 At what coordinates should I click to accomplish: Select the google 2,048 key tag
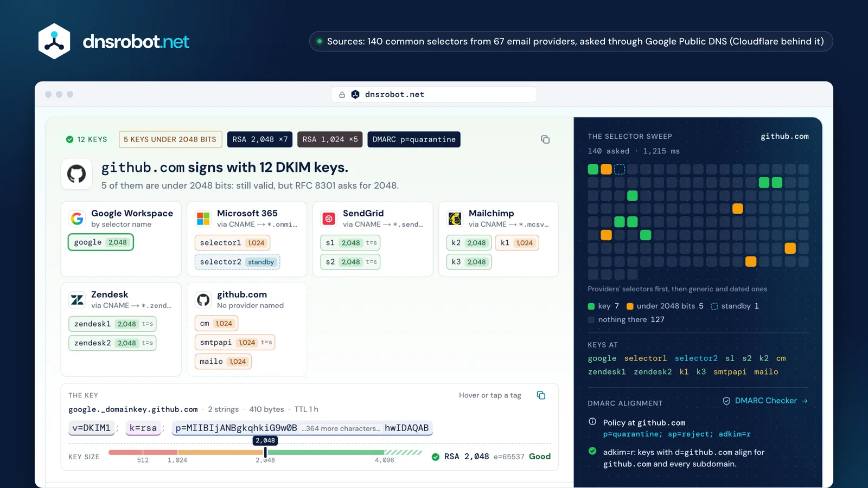click(100, 242)
